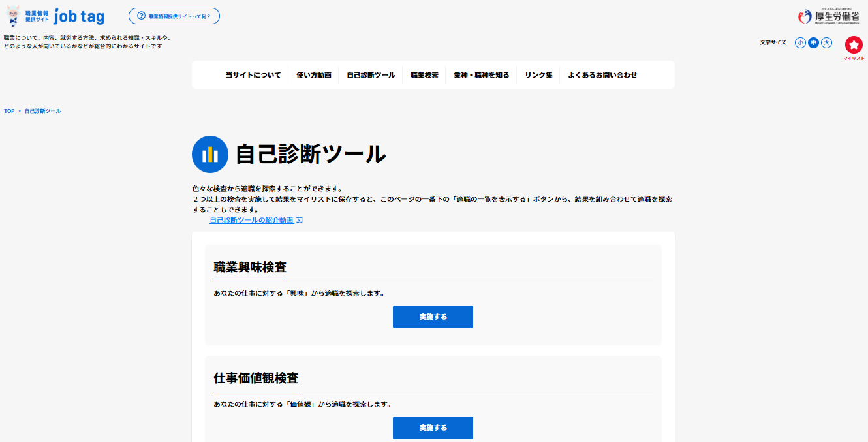Open the My List star icon
The image size is (868, 442).
(x=854, y=44)
